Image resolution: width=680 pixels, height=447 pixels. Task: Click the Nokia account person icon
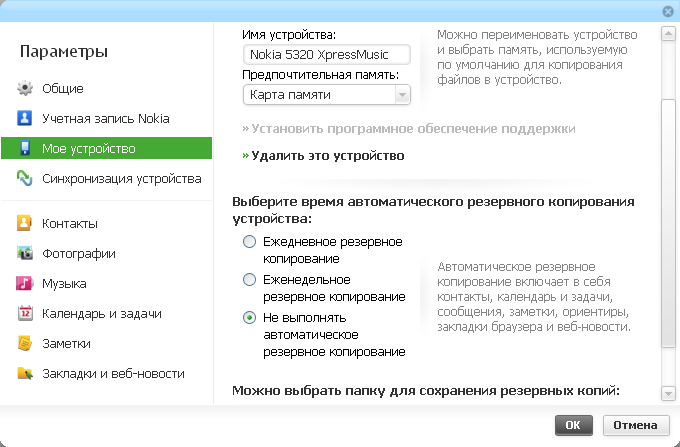click(x=25, y=118)
